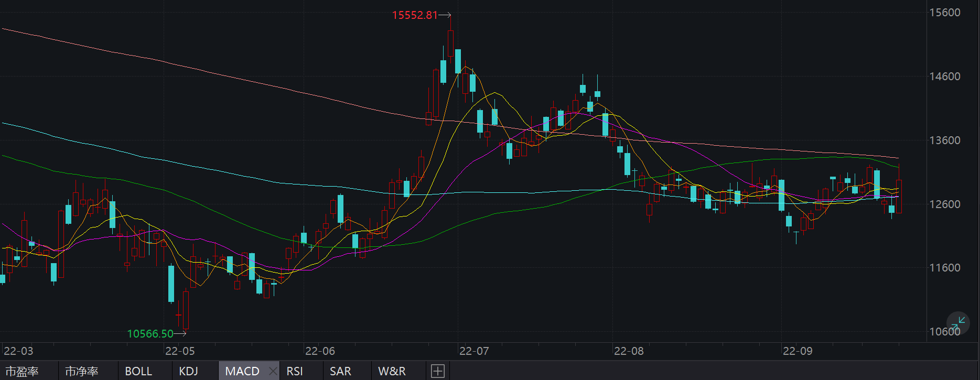Click the 22-08 time axis label
The image size is (980, 380).
(x=628, y=351)
